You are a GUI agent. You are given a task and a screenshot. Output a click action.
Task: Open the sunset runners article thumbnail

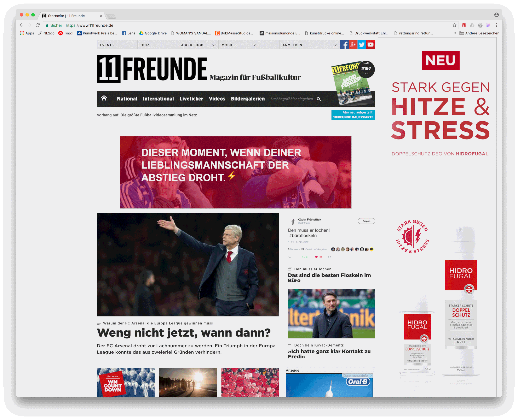[188, 382]
